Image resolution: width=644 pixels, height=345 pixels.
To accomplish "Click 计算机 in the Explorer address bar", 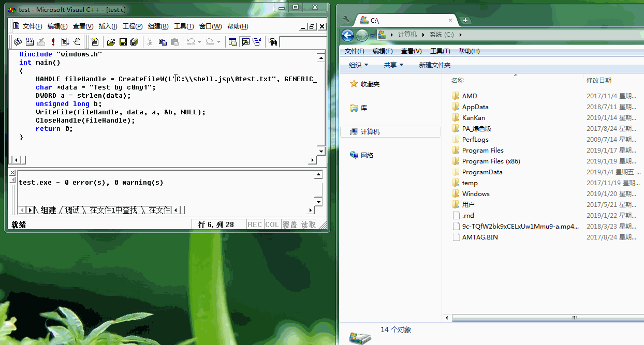I will [407, 35].
